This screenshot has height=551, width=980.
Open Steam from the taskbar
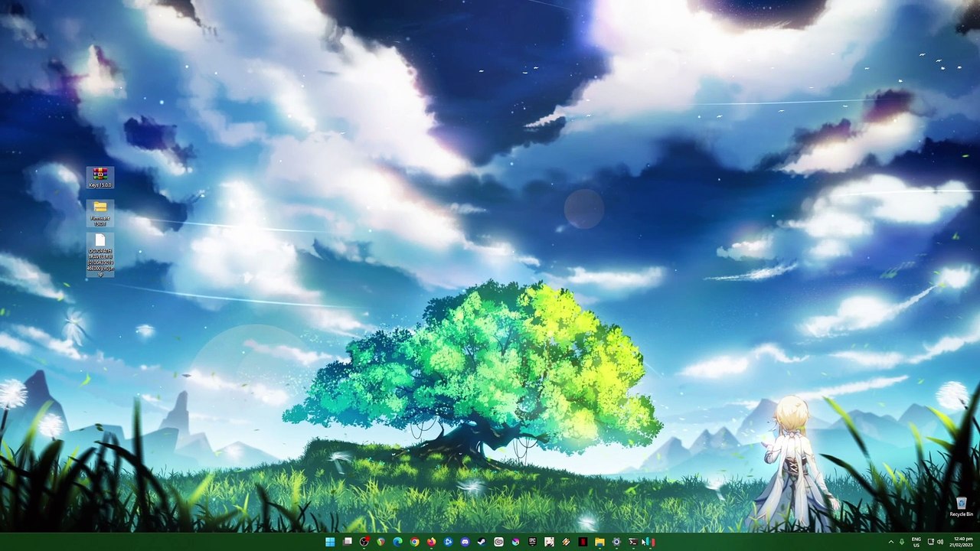click(482, 542)
